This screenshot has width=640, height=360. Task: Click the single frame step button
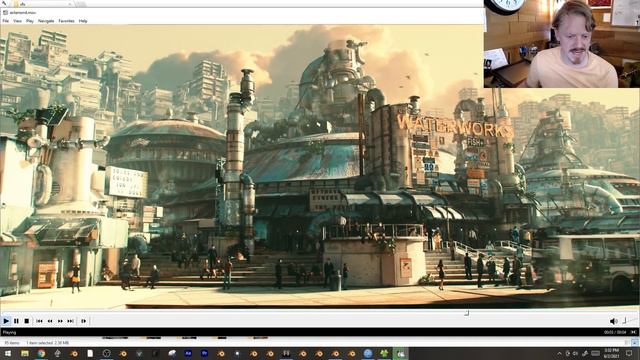coord(83,321)
